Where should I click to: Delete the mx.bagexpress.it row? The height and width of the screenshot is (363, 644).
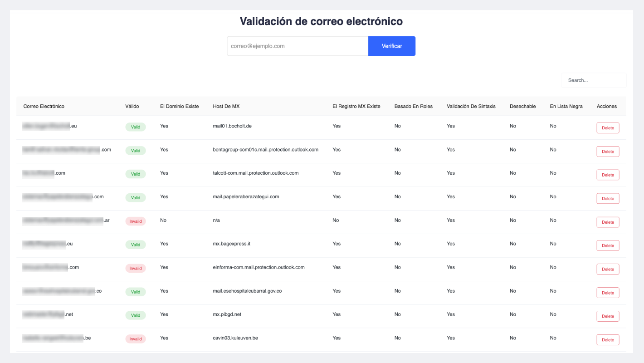[608, 245]
